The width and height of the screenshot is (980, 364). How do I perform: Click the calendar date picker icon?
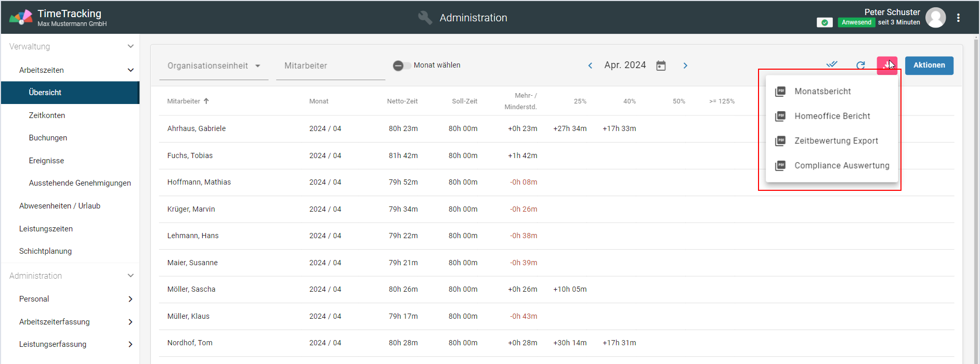(661, 66)
